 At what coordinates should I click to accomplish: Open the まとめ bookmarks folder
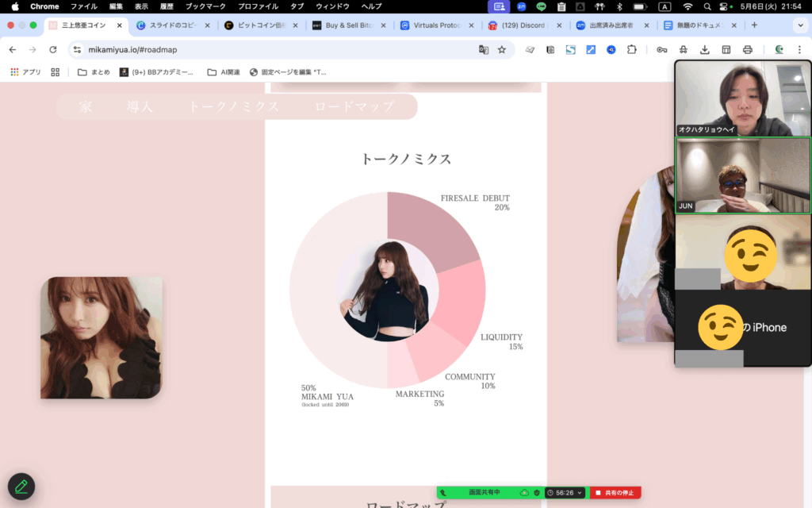pos(94,72)
